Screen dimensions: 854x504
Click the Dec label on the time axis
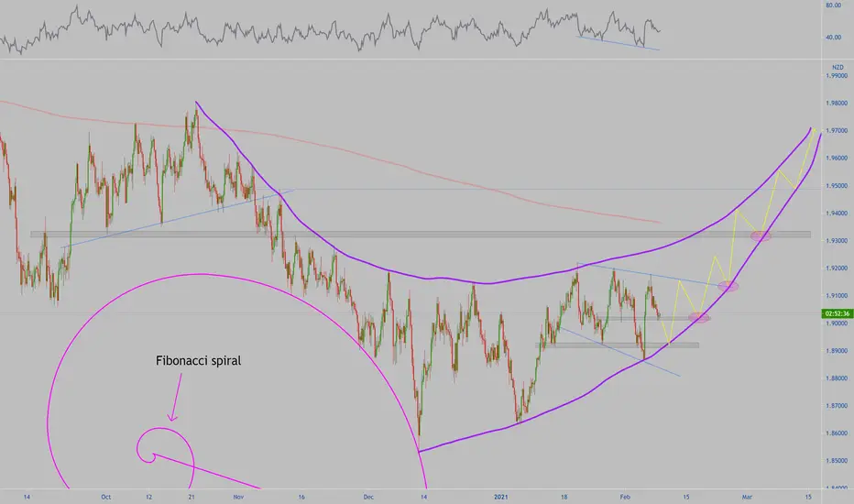pyautogui.click(x=368, y=497)
